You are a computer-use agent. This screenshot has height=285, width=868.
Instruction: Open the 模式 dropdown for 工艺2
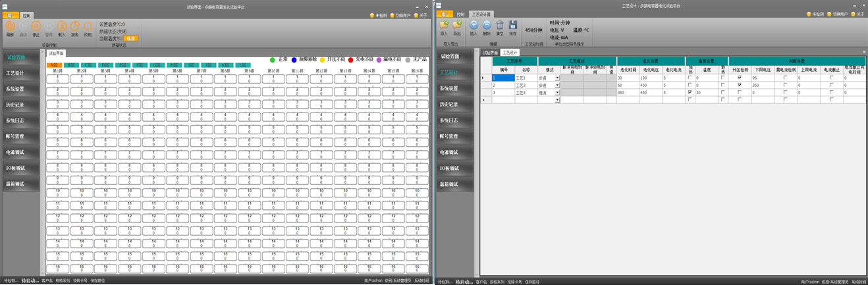click(557, 86)
